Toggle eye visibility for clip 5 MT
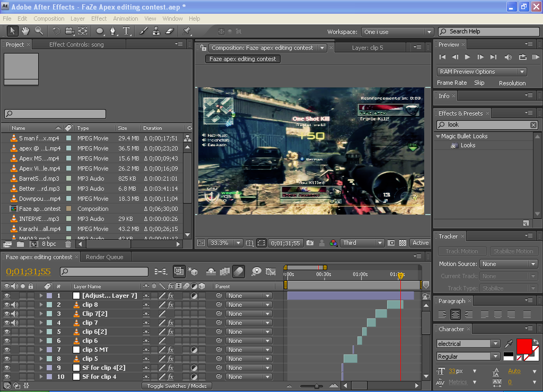543x392 pixels. click(7, 350)
